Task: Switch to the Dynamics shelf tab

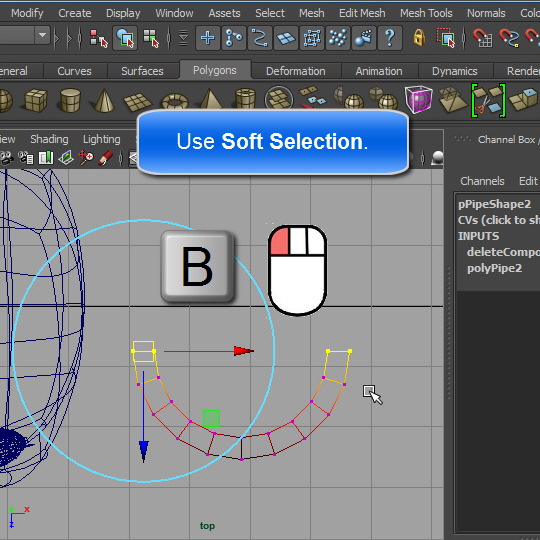Action: (455, 71)
